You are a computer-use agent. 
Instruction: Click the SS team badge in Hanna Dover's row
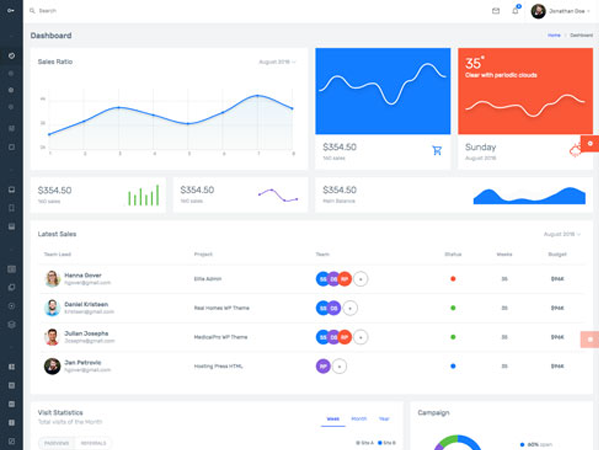(323, 279)
